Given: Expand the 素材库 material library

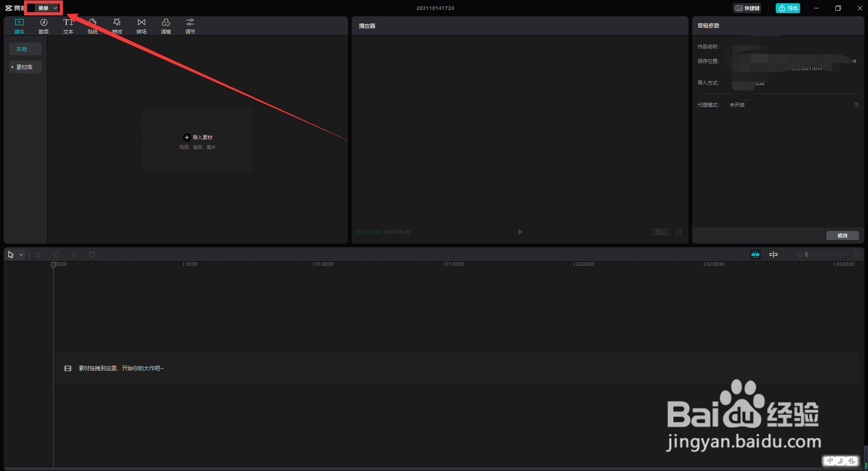Looking at the screenshot, I should click(25, 67).
